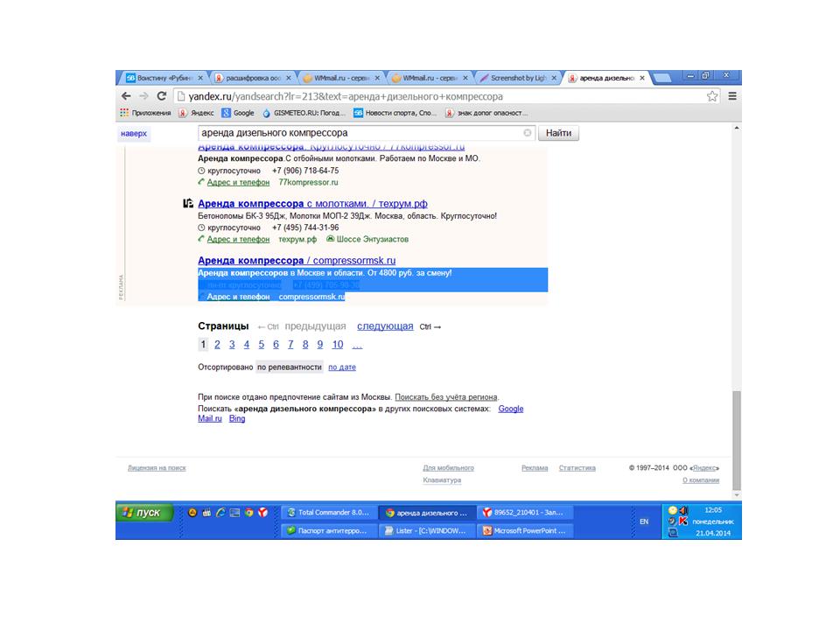840x630 pixels.
Task: Open the ellipsis for more pages
Action: [x=357, y=346]
